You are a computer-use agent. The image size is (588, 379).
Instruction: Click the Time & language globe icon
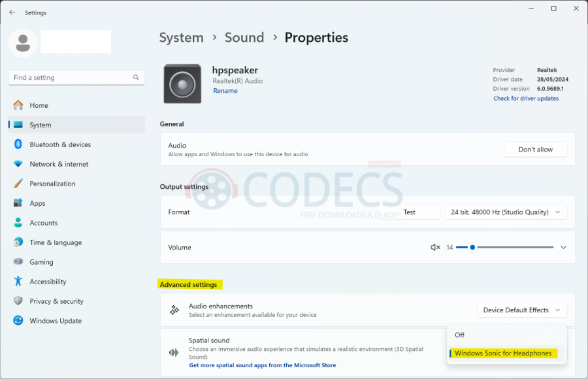click(18, 242)
